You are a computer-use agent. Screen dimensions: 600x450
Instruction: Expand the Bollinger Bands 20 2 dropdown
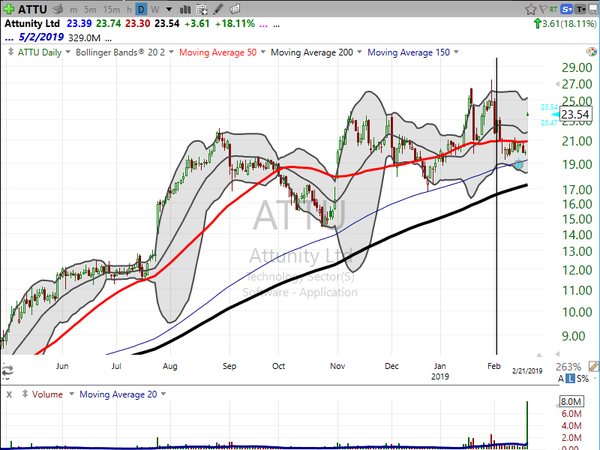[x=171, y=52]
